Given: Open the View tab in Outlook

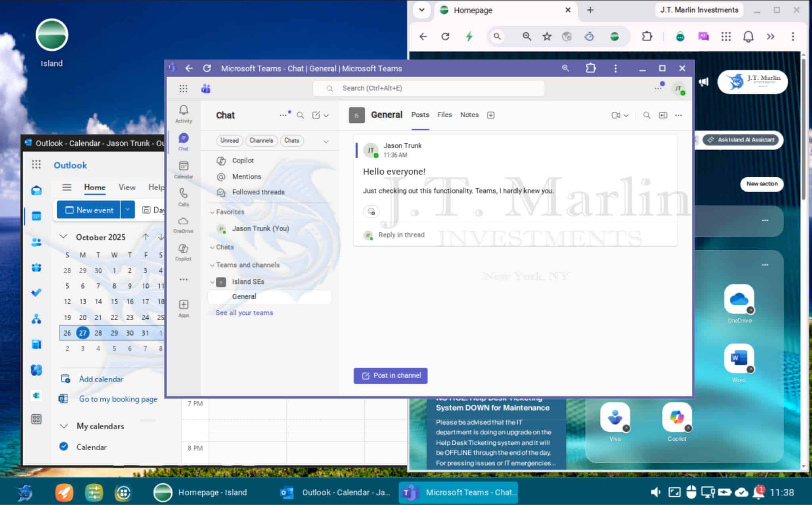Looking at the screenshot, I should pos(127,187).
